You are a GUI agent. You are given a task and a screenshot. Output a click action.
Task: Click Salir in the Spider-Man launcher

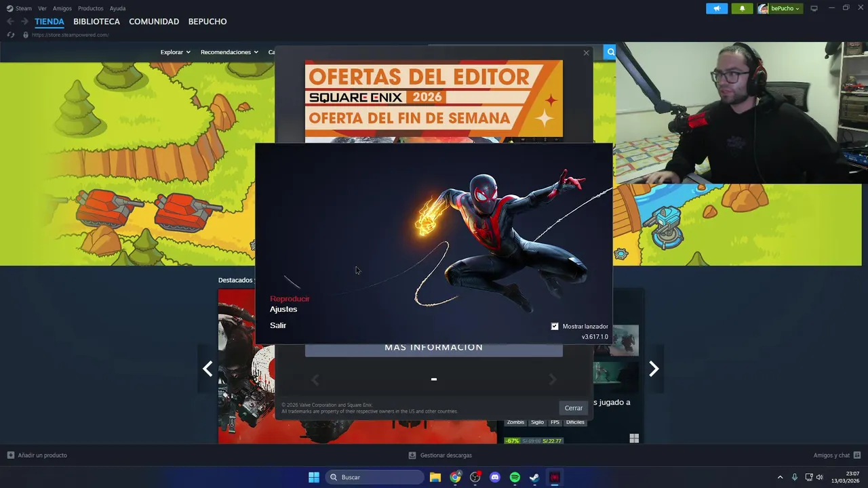[x=278, y=325]
